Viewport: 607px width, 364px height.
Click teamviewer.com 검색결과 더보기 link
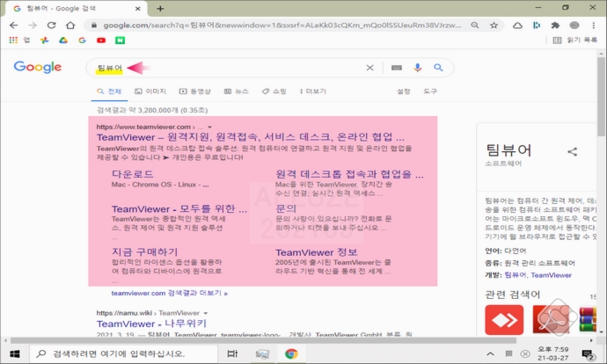[170, 293]
